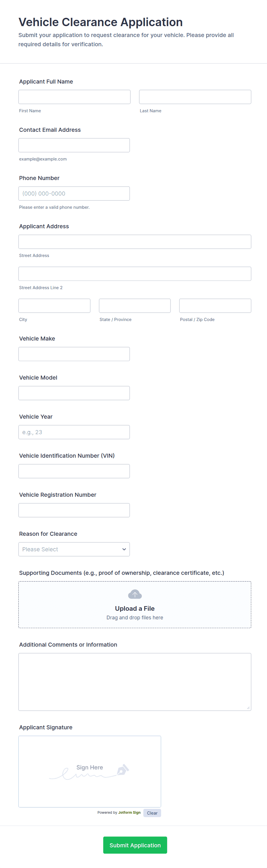Select the Contact Email Address field
This screenshot has width=267, height=868.
pos(74,145)
